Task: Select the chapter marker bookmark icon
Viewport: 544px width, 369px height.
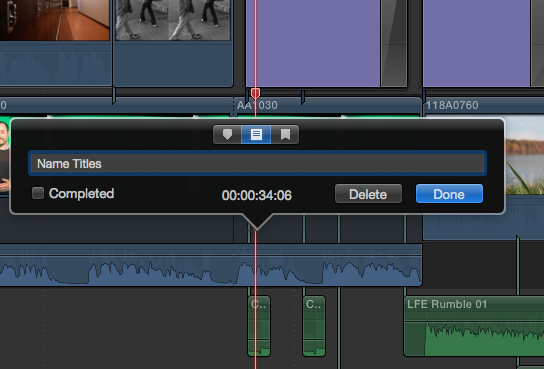Action: tap(285, 135)
